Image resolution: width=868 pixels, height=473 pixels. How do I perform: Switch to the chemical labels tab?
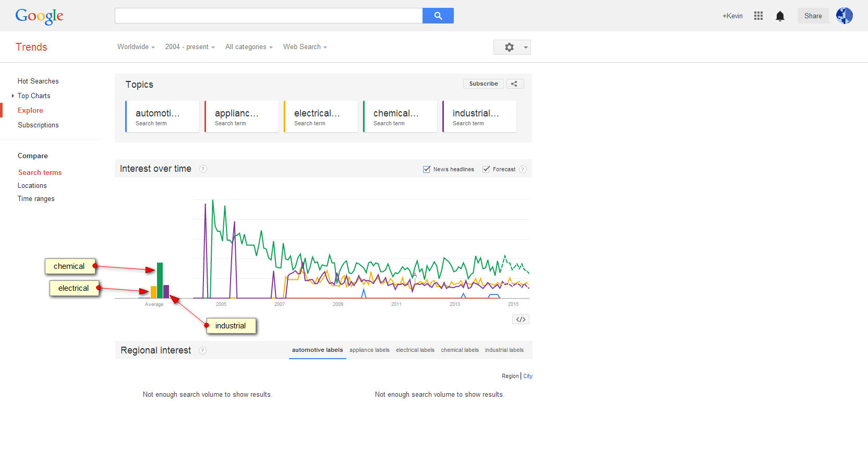pos(460,350)
